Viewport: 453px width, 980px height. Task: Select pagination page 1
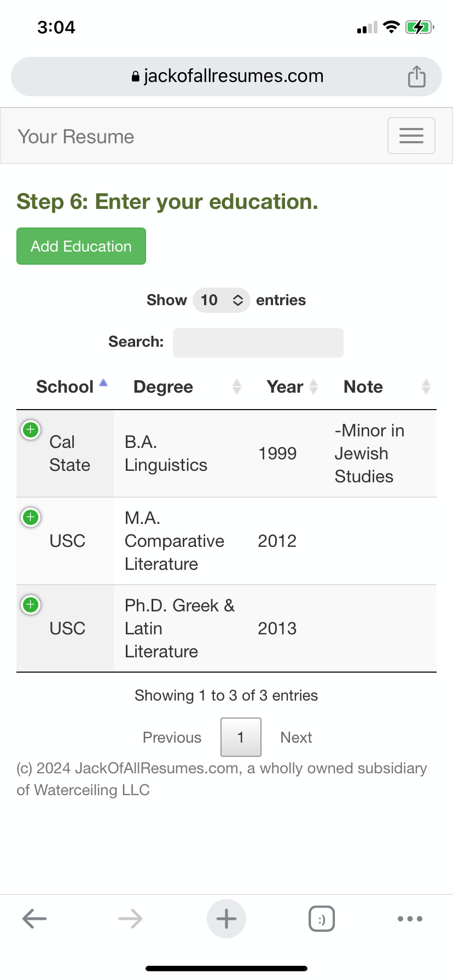click(x=241, y=737)
